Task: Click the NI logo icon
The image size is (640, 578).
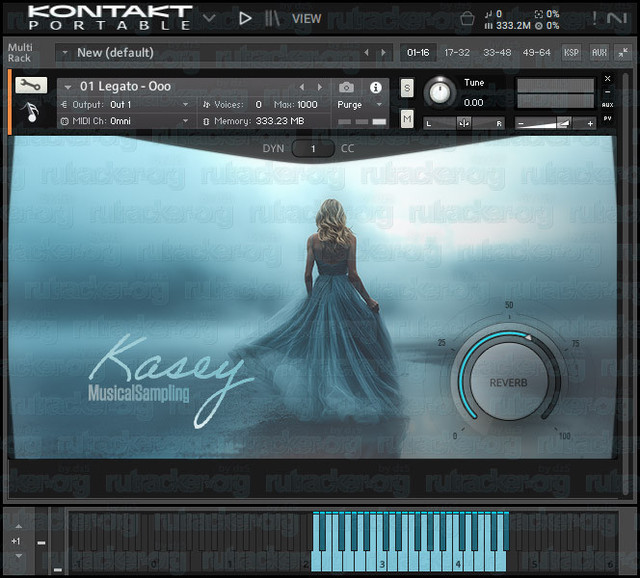Action: pyautogui.click(x=616, y=18)
